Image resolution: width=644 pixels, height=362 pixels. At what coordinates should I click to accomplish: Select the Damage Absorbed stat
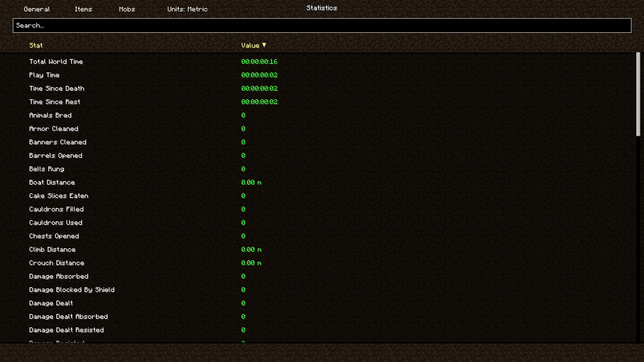59,276
